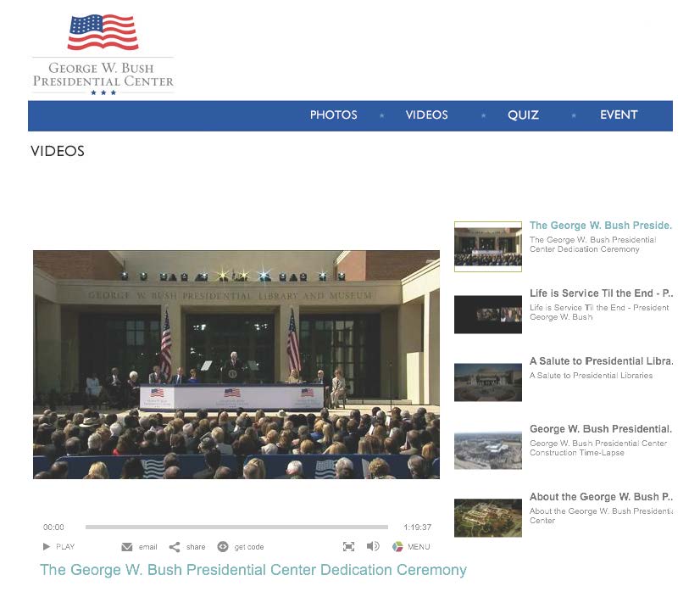The image size is (700, 614).
Task: Click the 00:00 elapsed time text
Action: pos(53,527)
